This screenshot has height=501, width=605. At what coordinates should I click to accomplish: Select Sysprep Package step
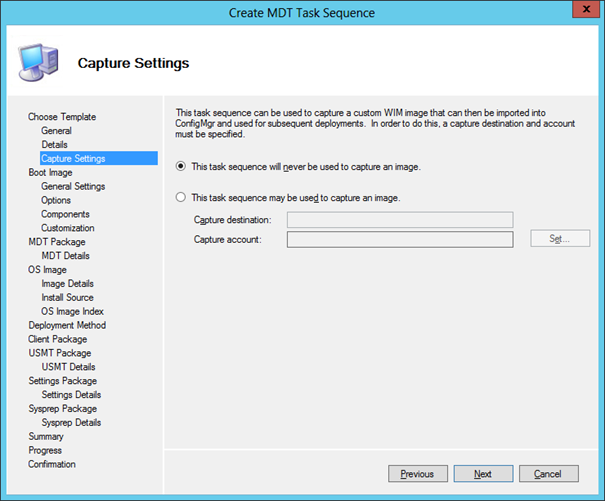click(x=63, y=409)
